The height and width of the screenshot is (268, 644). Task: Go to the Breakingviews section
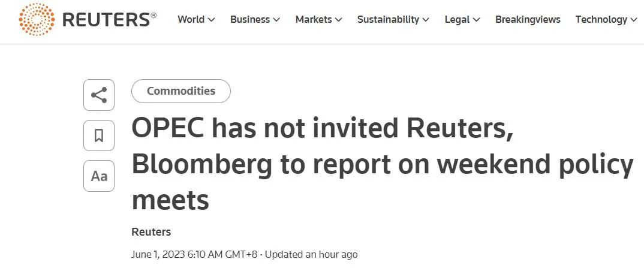528,19
